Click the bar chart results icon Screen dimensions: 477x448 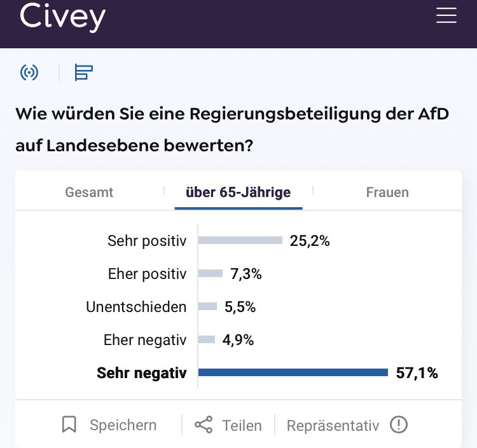[x=83, y=72]
